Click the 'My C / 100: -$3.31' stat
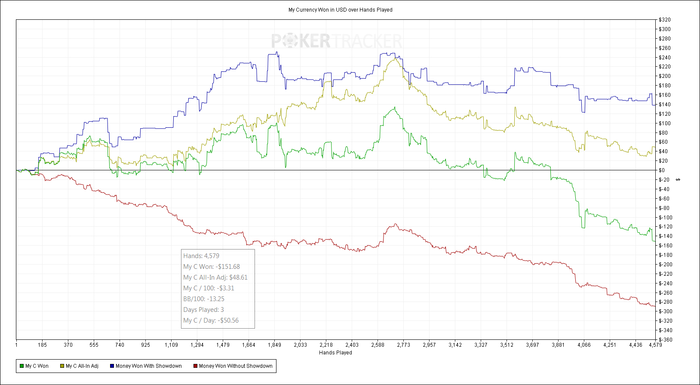This screenshot has width=700, height=385. (x=208, y=288)
